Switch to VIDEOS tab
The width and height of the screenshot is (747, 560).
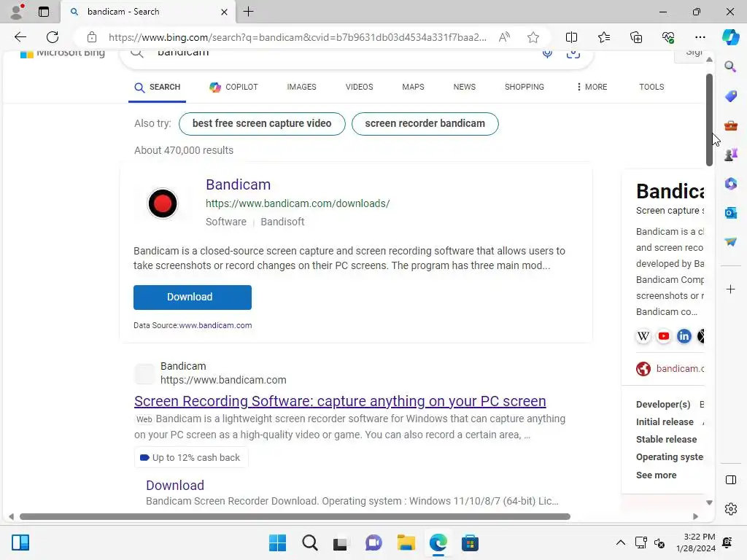[359, 87]
